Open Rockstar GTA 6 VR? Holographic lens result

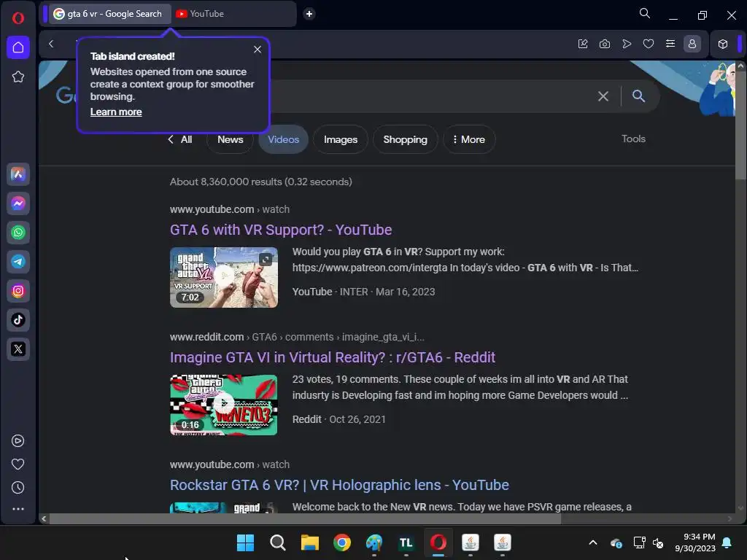pyautogui.click(x=339, y=485)
